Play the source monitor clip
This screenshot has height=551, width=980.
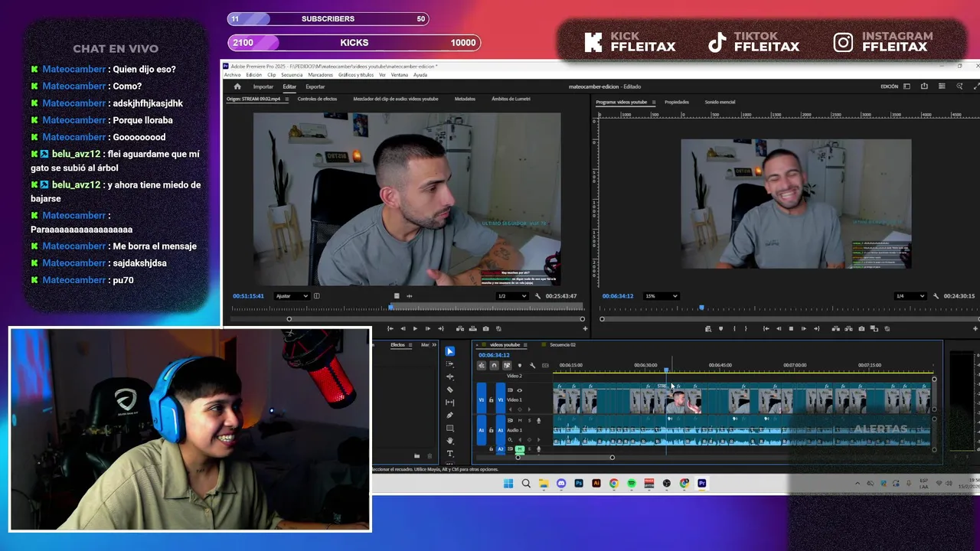point(415,329)
